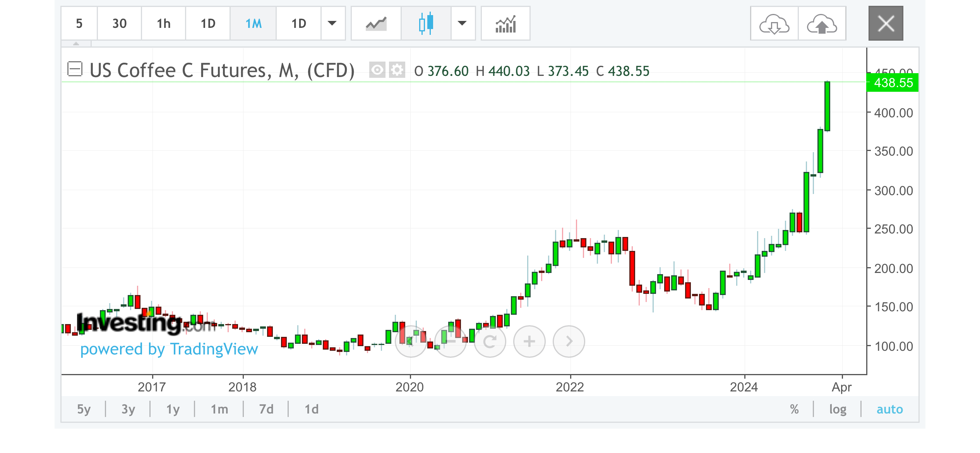The width and height of the screenshot is (980, 453).
Task: Open the powered by TradingView link
Action: coord(169,349)
